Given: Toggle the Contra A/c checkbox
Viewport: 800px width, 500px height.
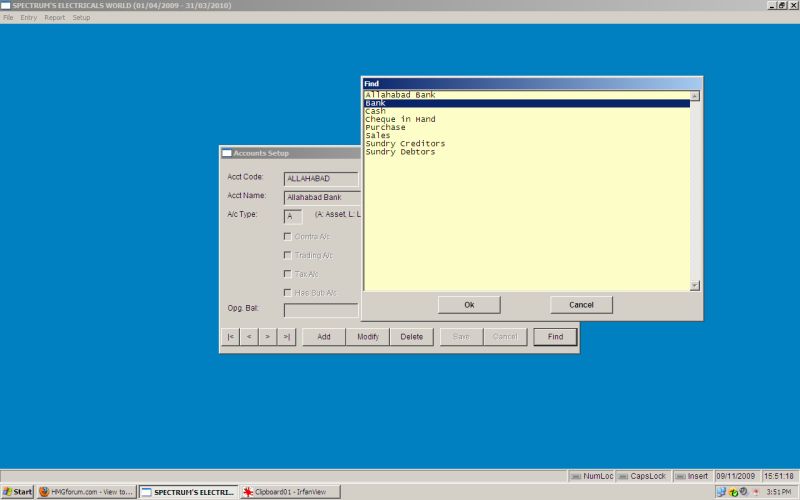Looking at the screenshot, I should point(288,237).
